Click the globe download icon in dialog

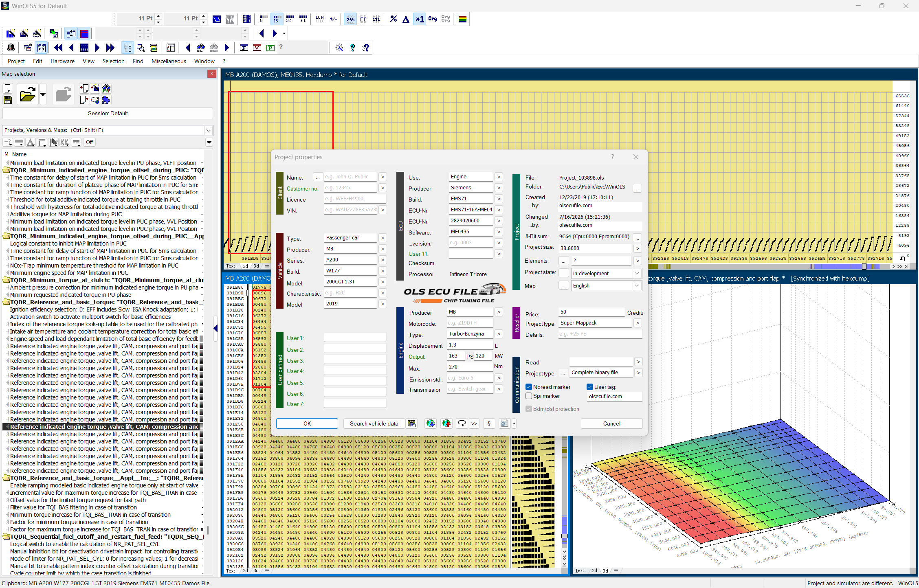click(x=431, y=423)
